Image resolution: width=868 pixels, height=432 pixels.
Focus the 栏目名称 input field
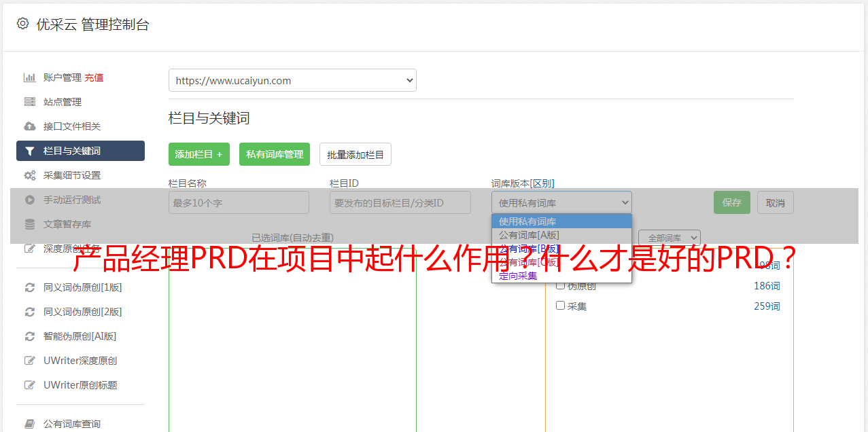pos(239,202)
